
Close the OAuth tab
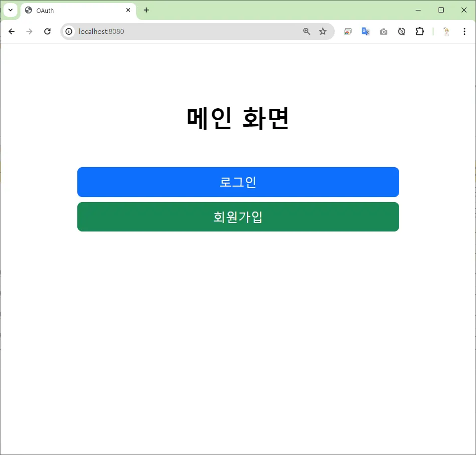click(x=128, y=10)
